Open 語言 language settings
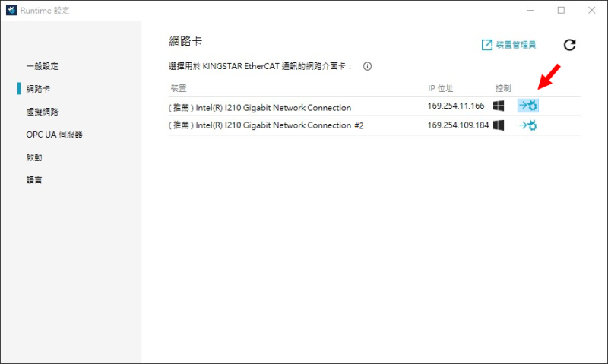This screenshot has width=608, height=364. [34, 180]
